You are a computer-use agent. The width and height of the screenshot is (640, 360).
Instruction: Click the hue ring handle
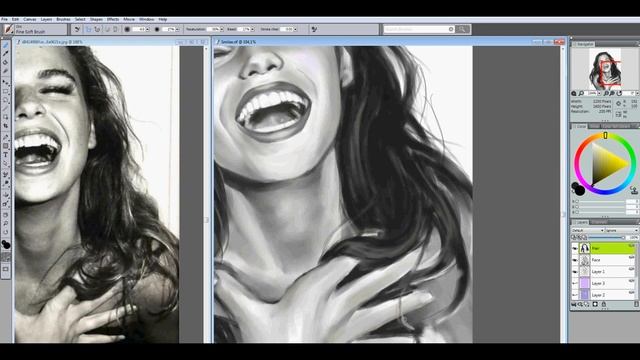(x=606, y=135)
